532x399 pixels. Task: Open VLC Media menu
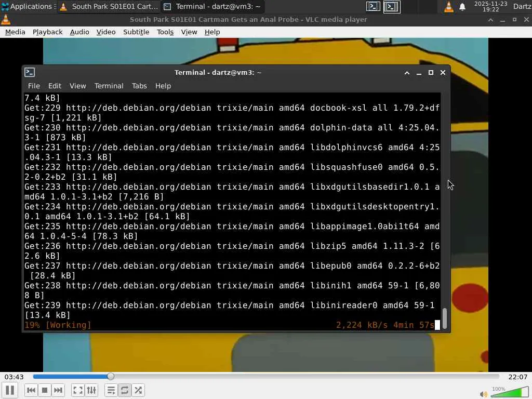[15, 32]
